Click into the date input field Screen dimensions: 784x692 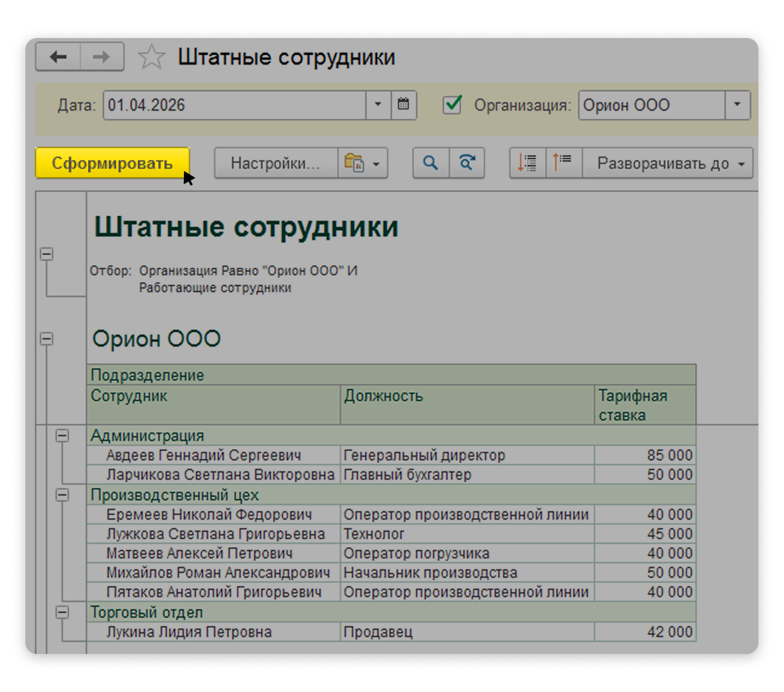[x=235, y=105]
